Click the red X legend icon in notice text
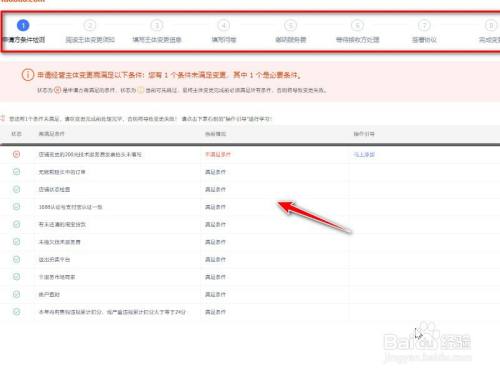The width and height of the screenshot is (500, 375). click(57, 90)
